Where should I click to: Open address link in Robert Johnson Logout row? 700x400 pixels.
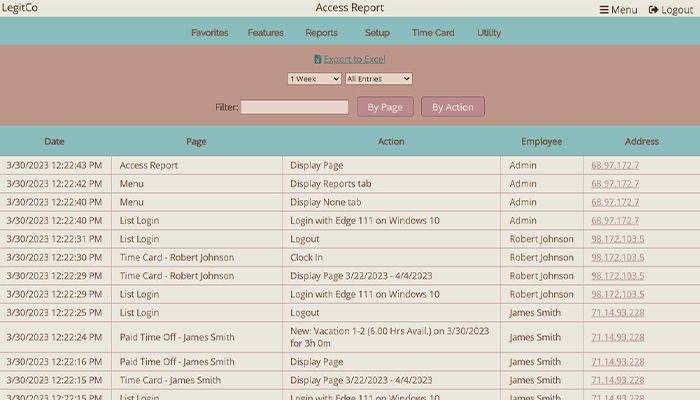coord(618,239)
